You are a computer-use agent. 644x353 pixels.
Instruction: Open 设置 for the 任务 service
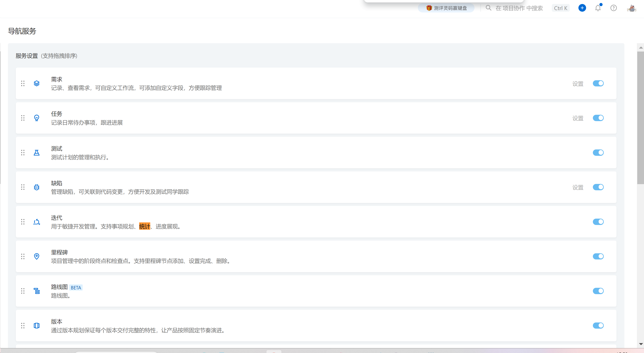578,118
